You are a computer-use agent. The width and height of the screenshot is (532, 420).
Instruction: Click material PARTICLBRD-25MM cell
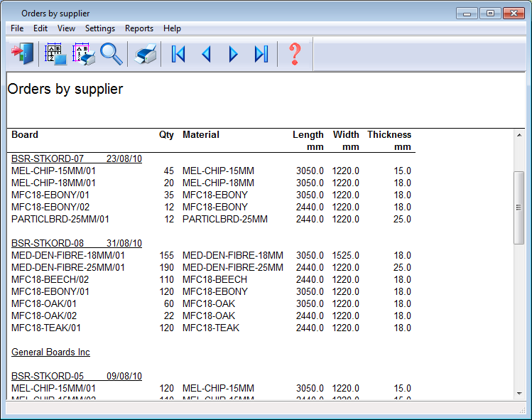click(225, 219)
